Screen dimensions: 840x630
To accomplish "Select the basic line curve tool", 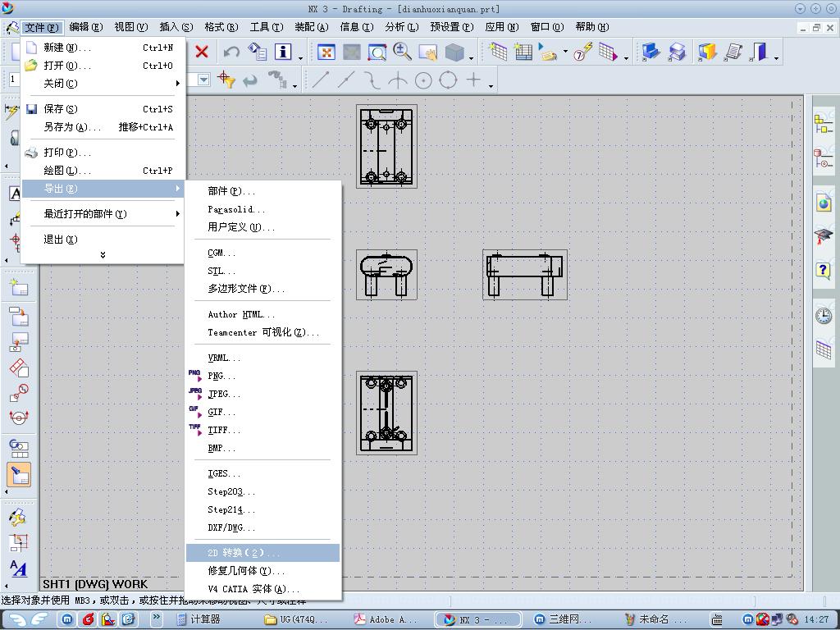I will (320, 80).
